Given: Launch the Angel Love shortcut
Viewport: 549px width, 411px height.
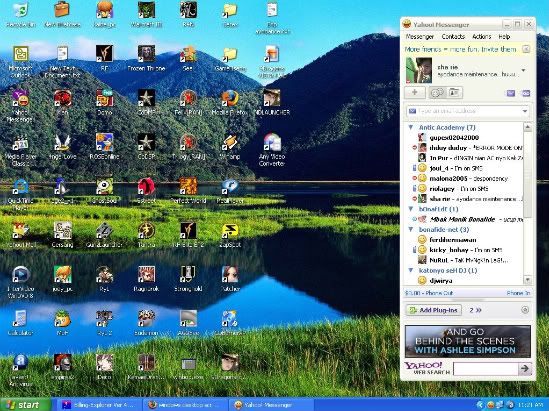Looking at the screenshot, I should [62, 146].
